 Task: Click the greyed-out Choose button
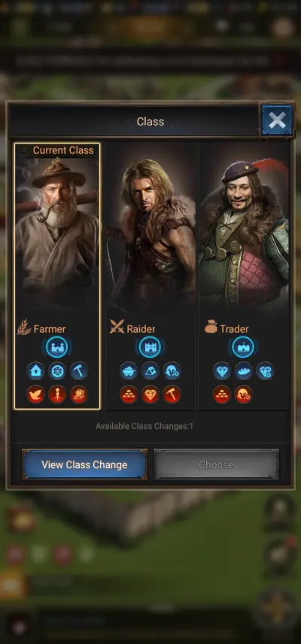coord(216,464)
